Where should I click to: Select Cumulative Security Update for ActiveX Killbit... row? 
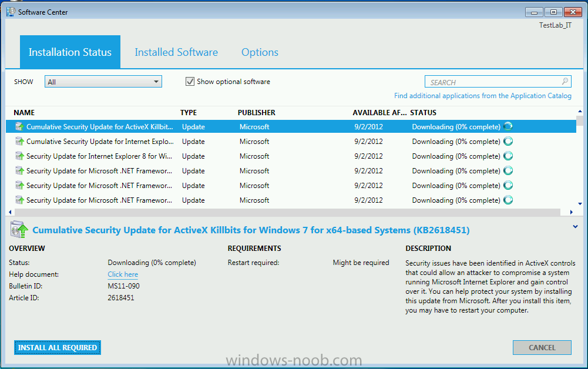tap(291, 127)
